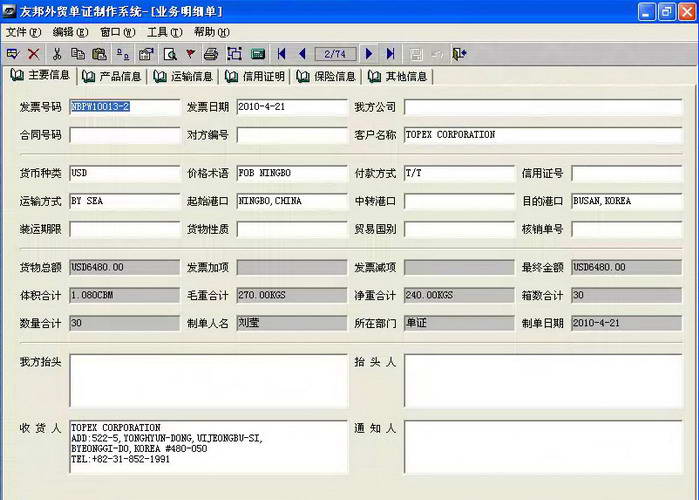Click the 制单人名 field 刘莹
The width and height of the screenshot is (699, 500).
(x=292, y=324)
